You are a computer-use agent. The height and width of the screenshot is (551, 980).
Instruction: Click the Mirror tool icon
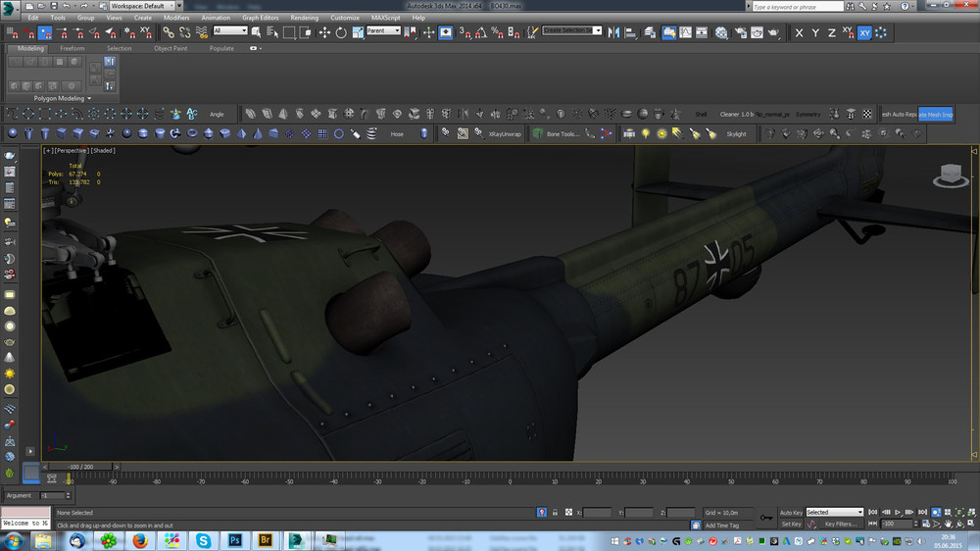coord(613,32)
